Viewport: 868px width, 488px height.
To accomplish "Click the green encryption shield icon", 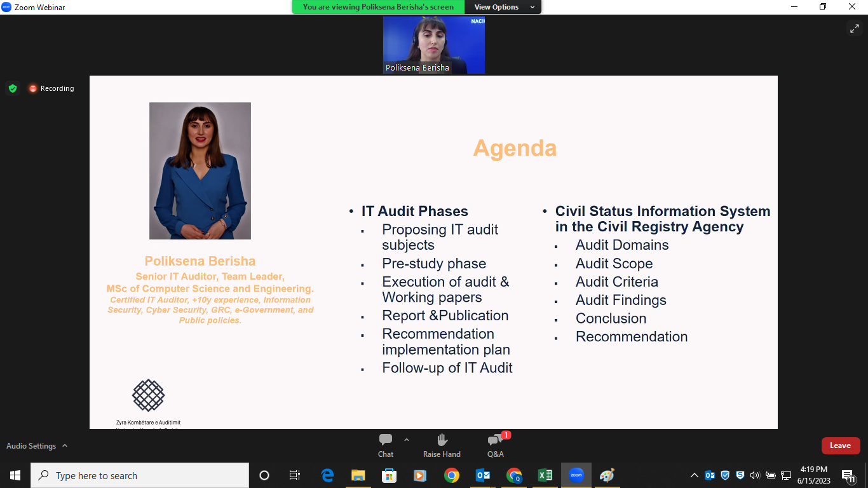I will [x=13, y=88].
